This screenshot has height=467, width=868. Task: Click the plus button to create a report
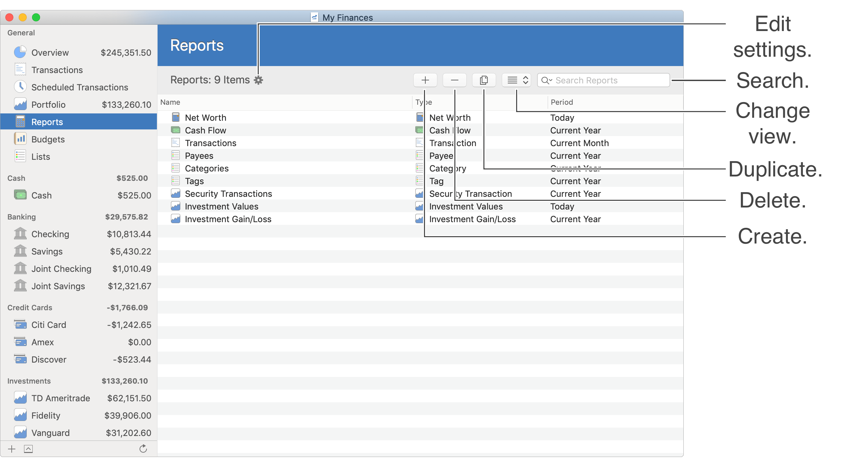coord(425,80)
